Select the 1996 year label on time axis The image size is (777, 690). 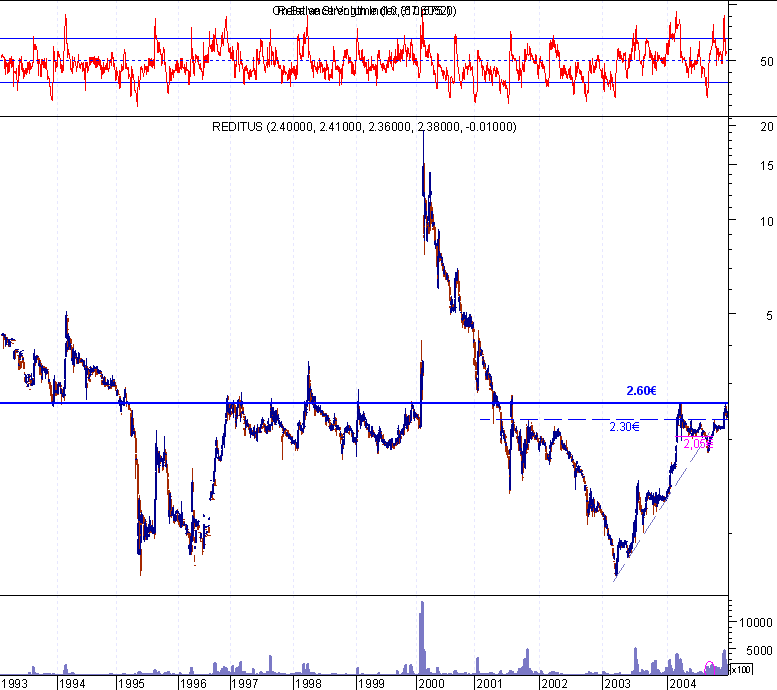click(193, 684)
